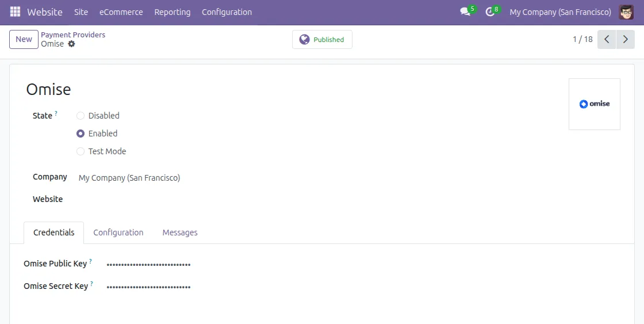Viewport: 644px width, 324px height.
Task: Select the Test Mode radio button
Action: (80, 151)
